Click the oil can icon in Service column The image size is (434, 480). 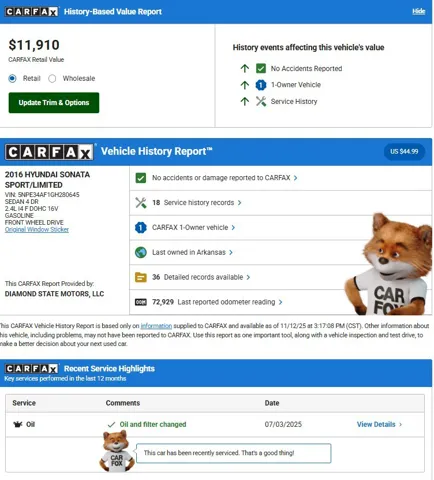coord(18,424)
